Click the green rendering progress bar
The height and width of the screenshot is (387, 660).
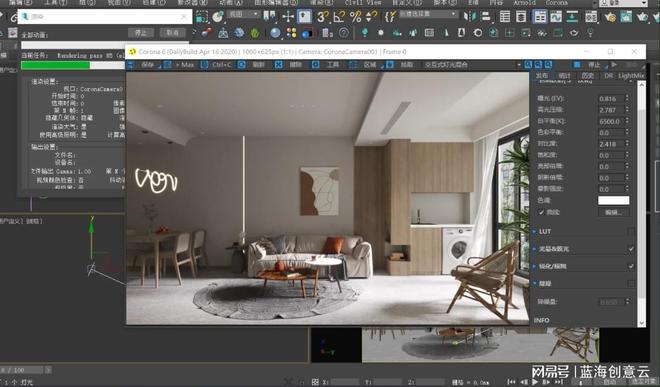point(72,65)
